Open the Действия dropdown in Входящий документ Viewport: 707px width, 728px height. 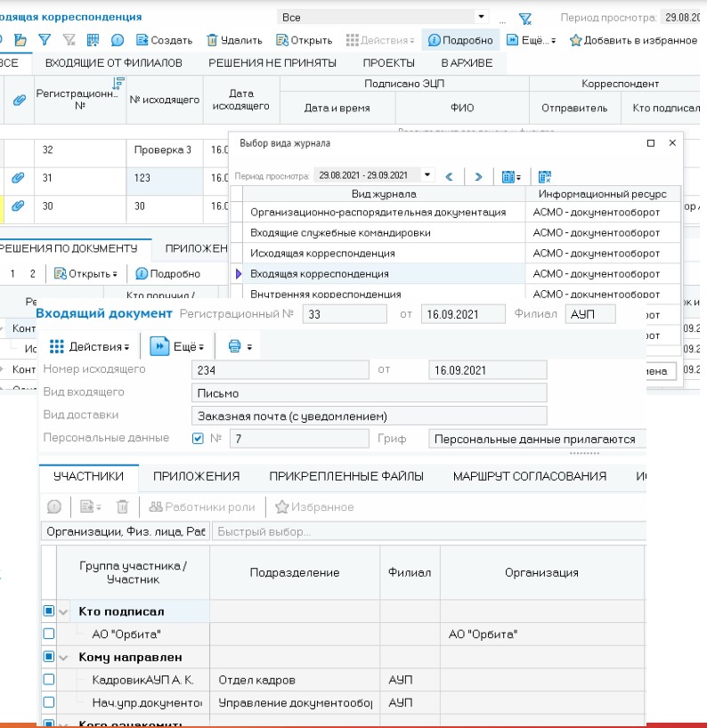[x=90, y=346]
